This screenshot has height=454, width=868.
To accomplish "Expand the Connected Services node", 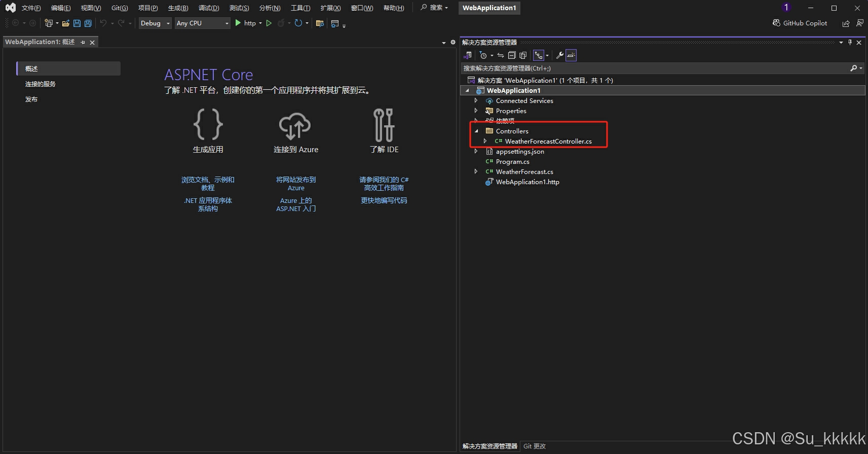I will (x=476, y=100).
